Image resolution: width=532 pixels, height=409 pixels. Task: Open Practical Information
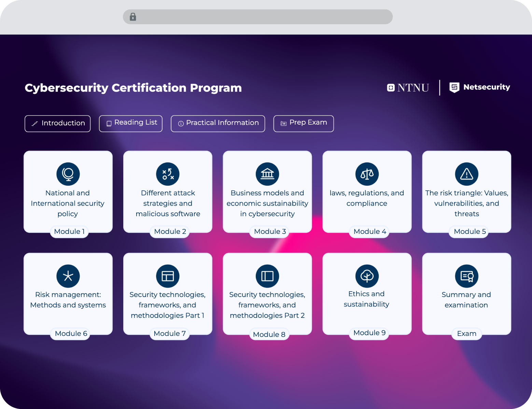click(x=218, y=124)
